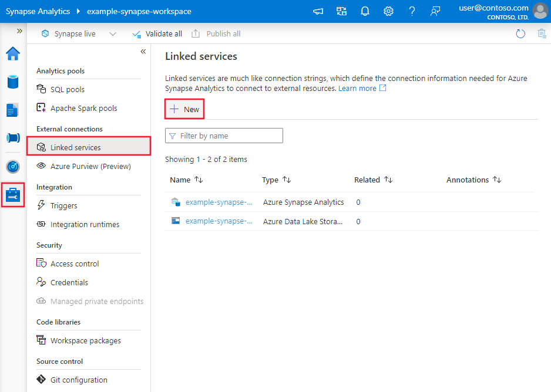Select the Monitor hub icon

tap(12, 166)
